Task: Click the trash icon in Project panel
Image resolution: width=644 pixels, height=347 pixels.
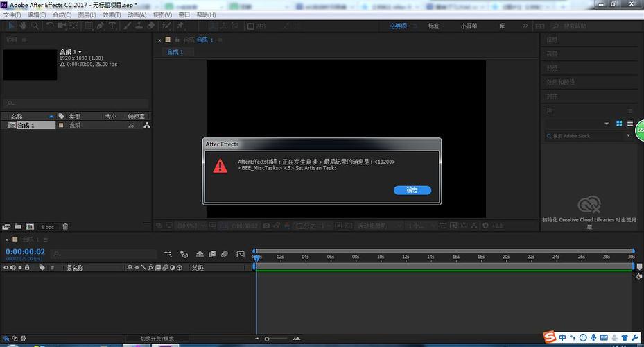Action: 65,226
